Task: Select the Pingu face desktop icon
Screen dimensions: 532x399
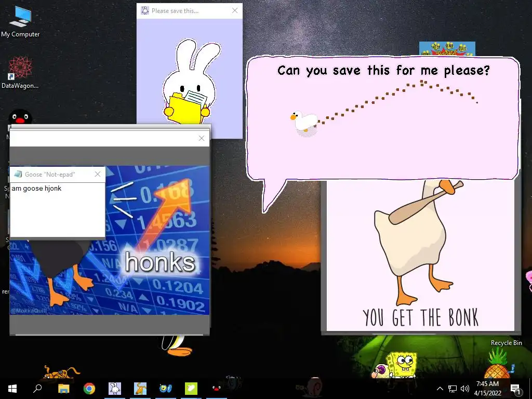Action: click(x=20, y=117)
